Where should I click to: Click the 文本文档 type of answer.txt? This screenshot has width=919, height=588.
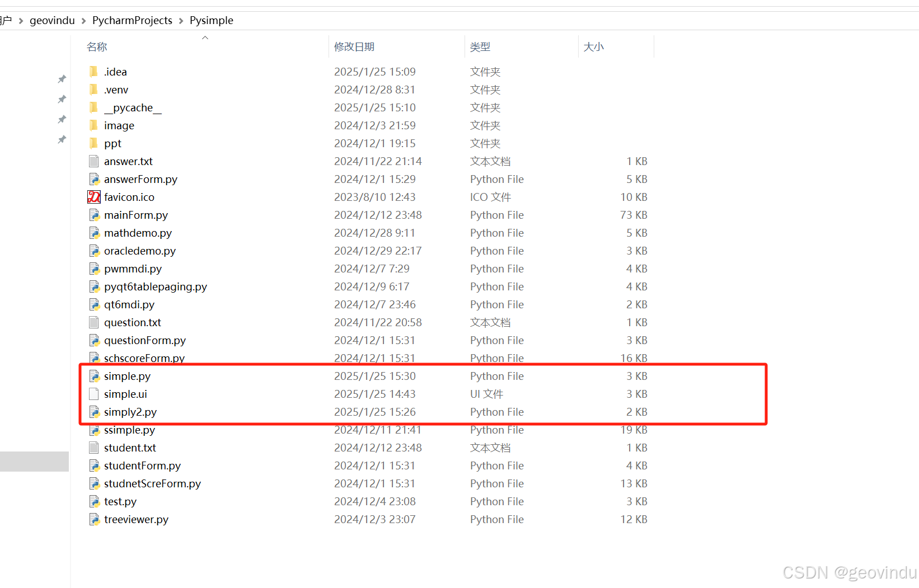tap(490, 161)
